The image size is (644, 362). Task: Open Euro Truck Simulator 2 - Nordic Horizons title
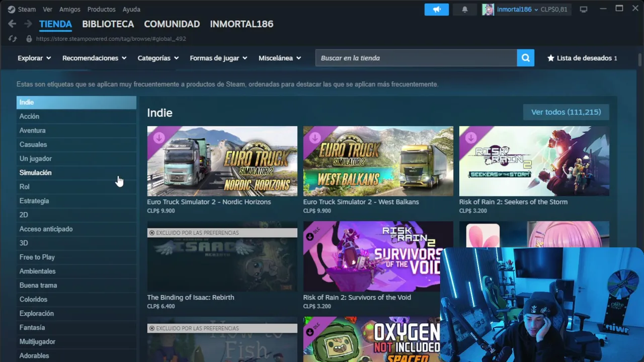209,202
